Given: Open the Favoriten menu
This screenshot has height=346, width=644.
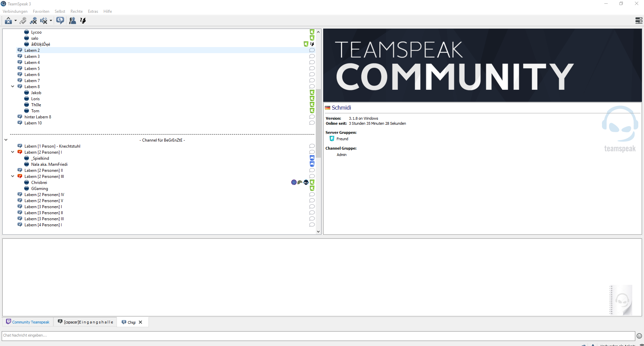Looking at the screenshot, I should [41, 11].
